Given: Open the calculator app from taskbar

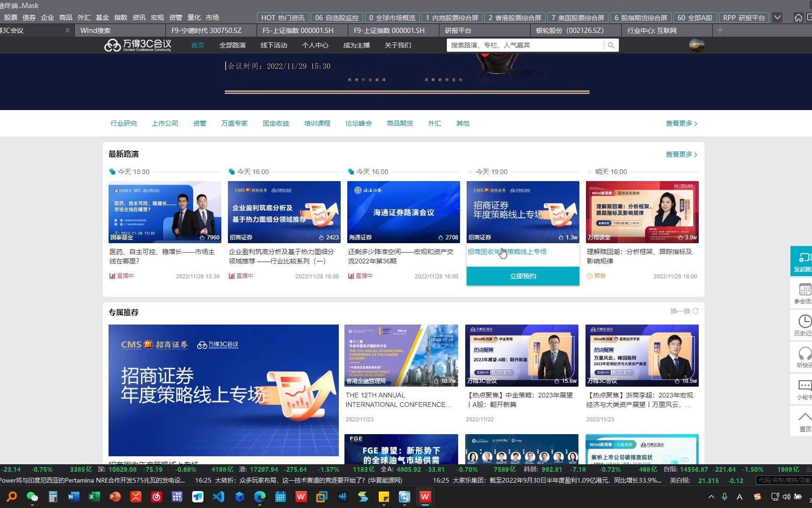Looking at the screenshot, I should pyautogui.click(x=53, y=497).
